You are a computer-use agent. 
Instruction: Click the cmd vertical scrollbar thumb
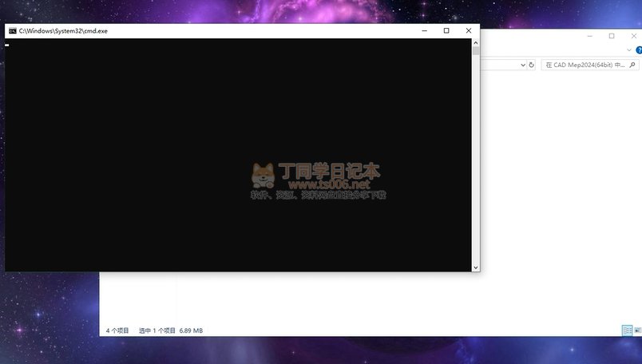click(x=476, y=51)
